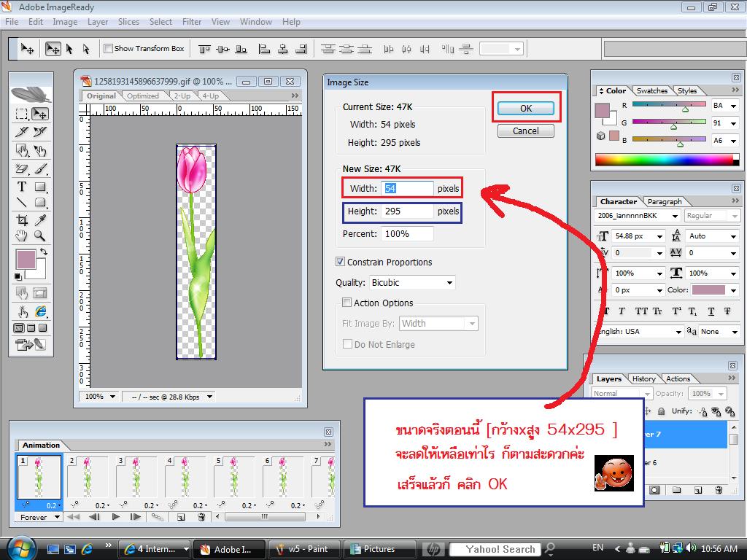Step to the next animation frame

click(x=136, y=517)
